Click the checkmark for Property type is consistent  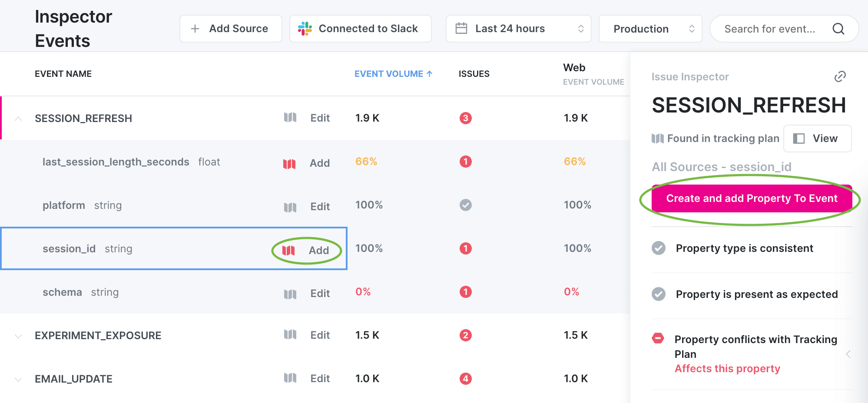tap(659, 248)
